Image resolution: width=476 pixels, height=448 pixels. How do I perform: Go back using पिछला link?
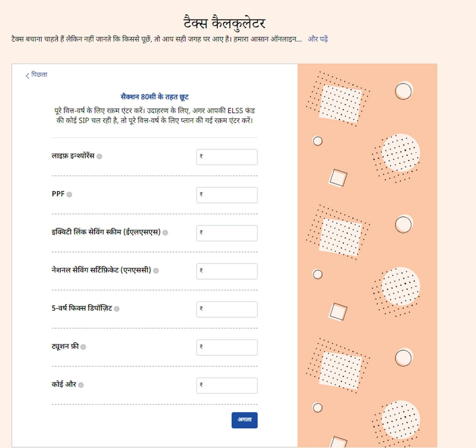pyautogui.click(x=39, y=75)
